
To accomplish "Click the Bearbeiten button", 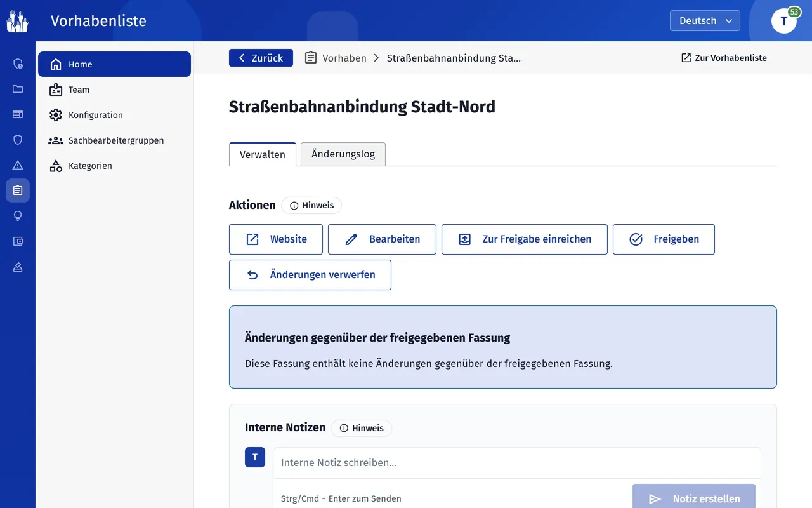I will (x=382, y=239).
